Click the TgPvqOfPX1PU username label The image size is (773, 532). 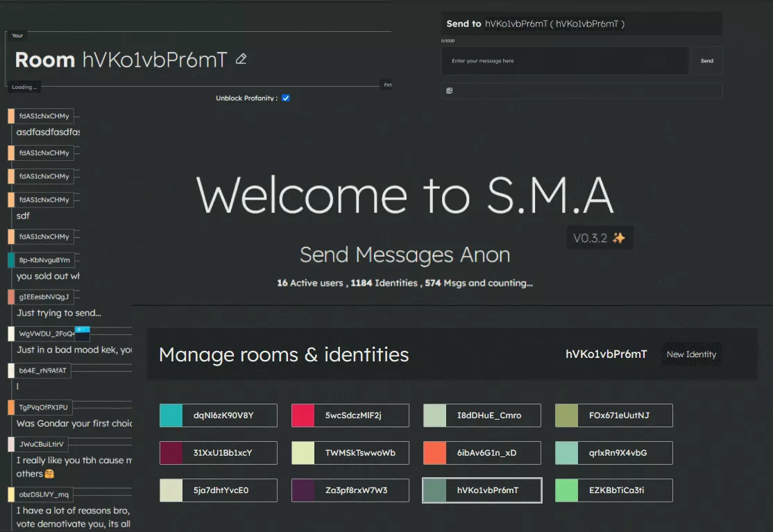point(43,407)
